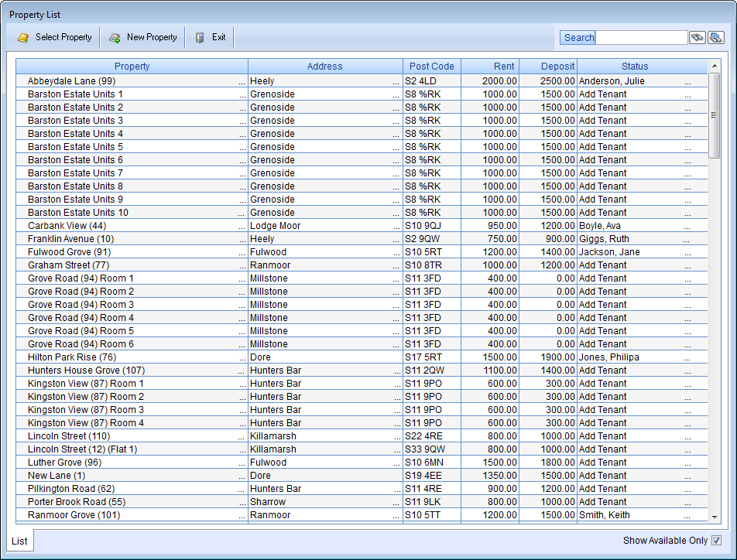Open the Select Property button

(54, 38)
